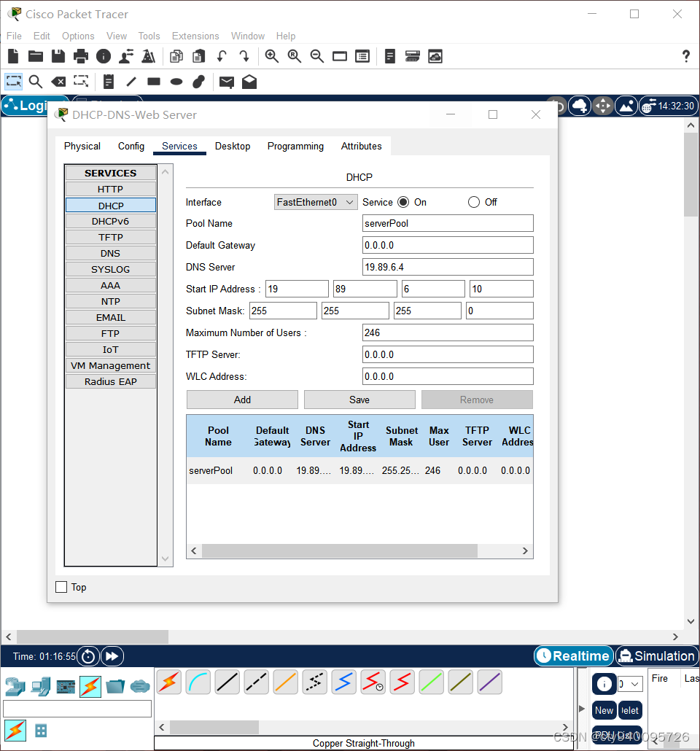
Task: Pick the Copper Cross-Over dashed cable
Action: pos(257,682)
